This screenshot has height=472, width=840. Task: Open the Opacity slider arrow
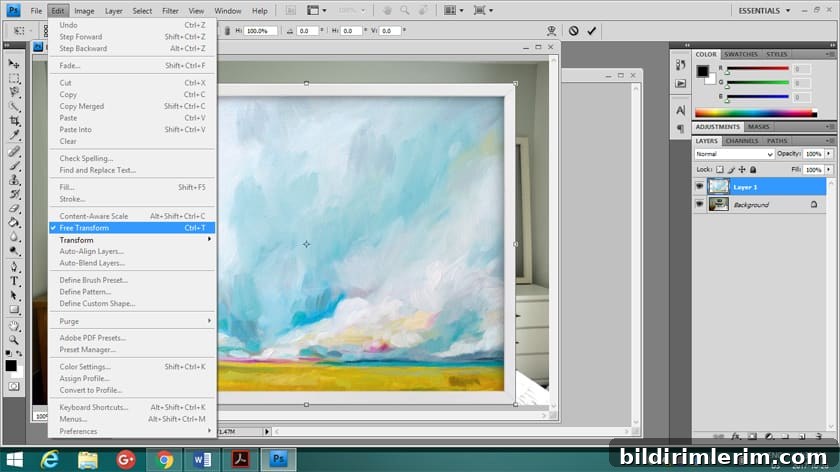click(x=829, y=154)
